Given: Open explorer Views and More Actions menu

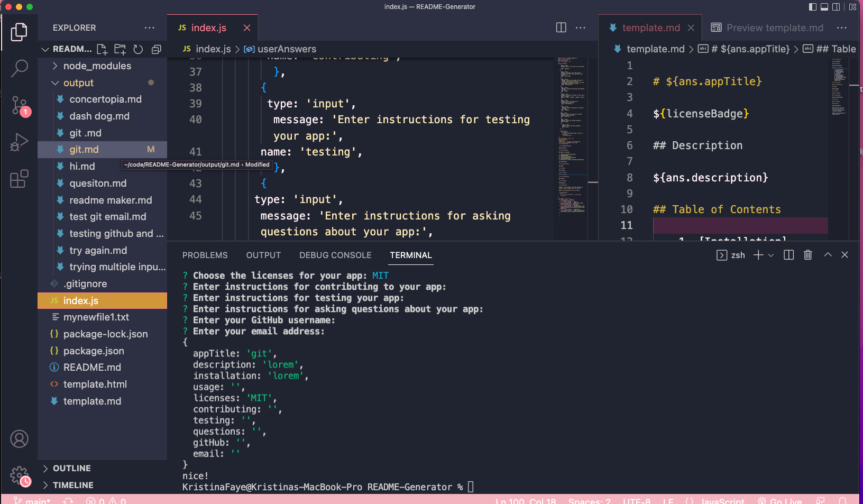Looking at the screenshot, I should (x=150, y=28).
